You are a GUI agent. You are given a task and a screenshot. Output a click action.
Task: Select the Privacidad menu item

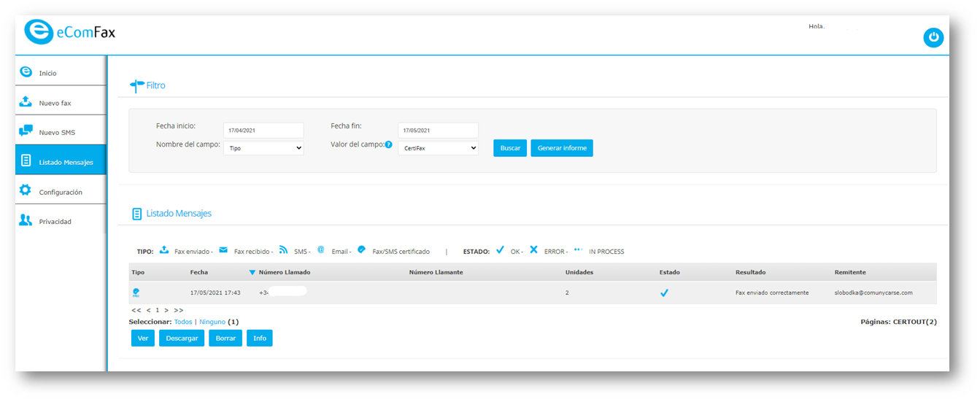point(61,221)
